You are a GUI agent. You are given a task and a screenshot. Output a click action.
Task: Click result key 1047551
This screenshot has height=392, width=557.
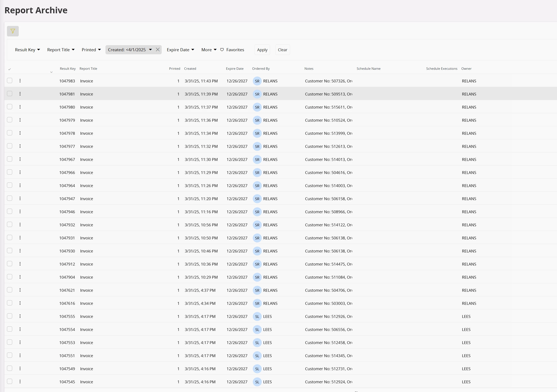67,356
